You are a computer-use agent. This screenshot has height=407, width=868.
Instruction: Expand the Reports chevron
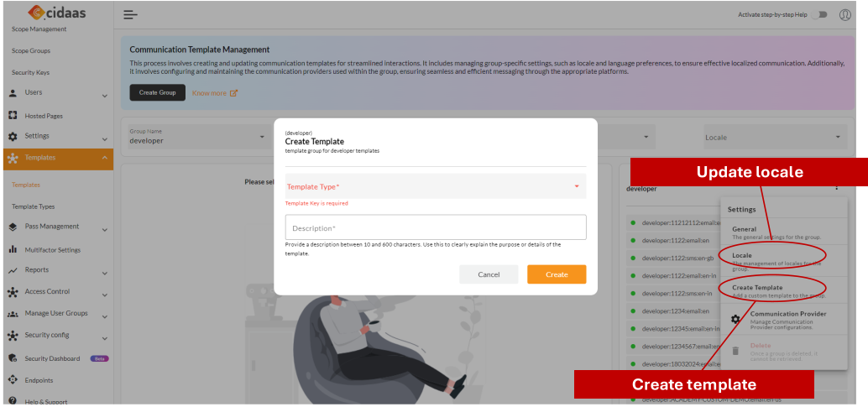[105, 274]
